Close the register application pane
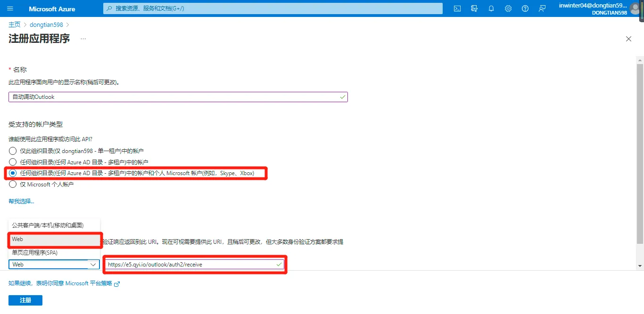Viewport: 644px width, 314px height. [x=628, y=39]
